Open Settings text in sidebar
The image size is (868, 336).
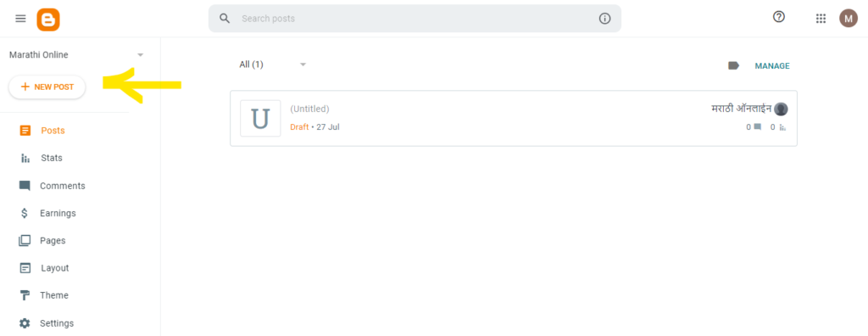(x=57, y=323)
